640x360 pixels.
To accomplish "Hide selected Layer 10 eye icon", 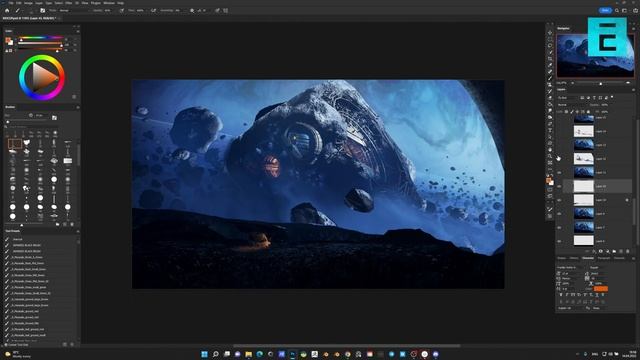I will (x=559, y=186).
